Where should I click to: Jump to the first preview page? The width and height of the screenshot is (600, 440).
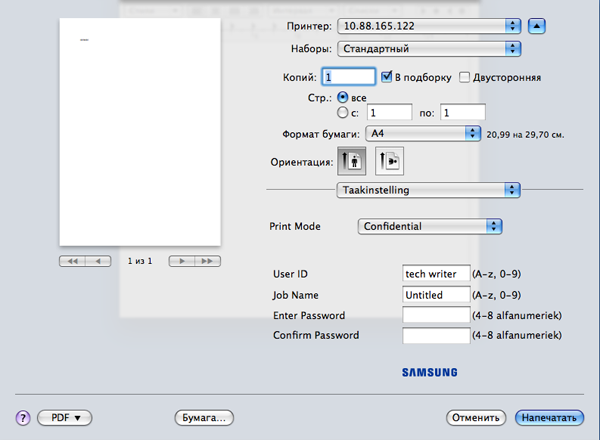click(72, 261)
